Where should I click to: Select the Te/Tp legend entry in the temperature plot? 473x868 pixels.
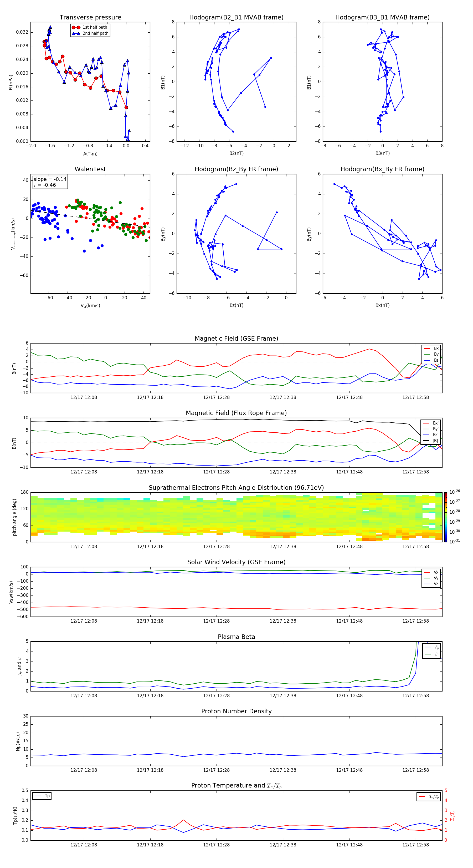tap(429, 797)
